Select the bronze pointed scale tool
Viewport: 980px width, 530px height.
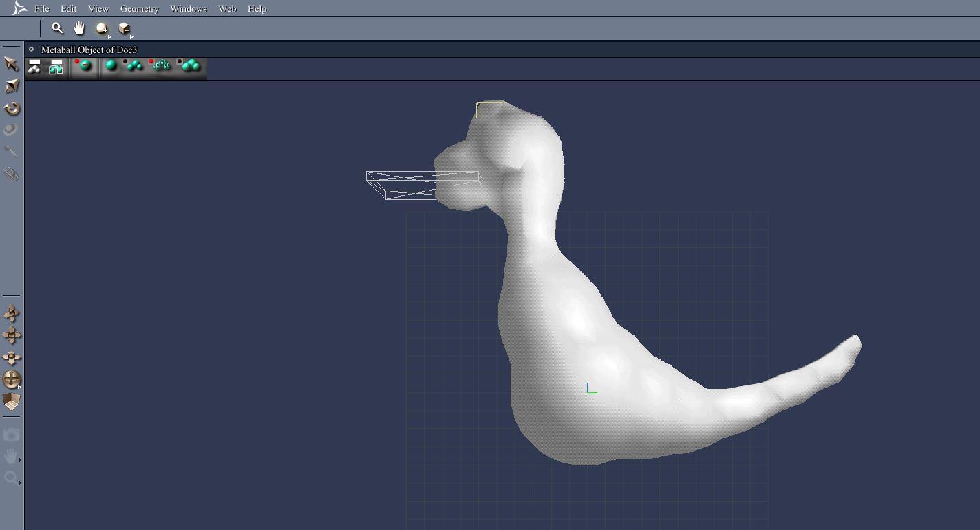tap(12, 86)
